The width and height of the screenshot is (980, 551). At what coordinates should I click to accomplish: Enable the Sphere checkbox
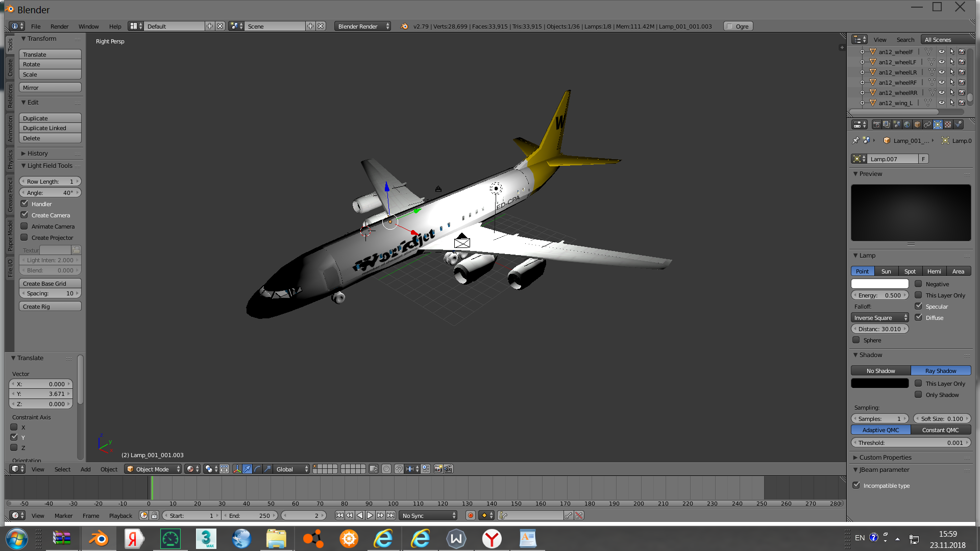pyautogui.click(x=856, y=340)
